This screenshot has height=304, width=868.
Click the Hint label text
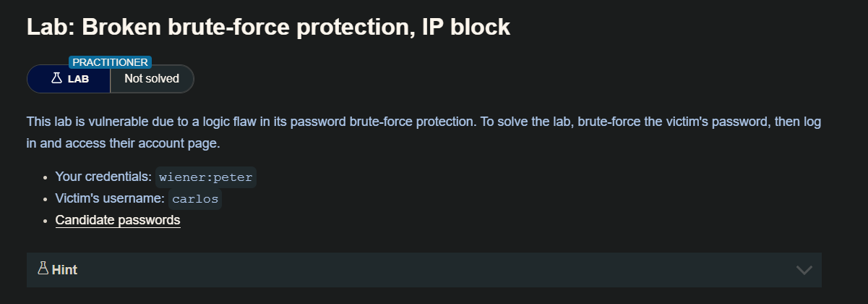[x=64, y=270]
